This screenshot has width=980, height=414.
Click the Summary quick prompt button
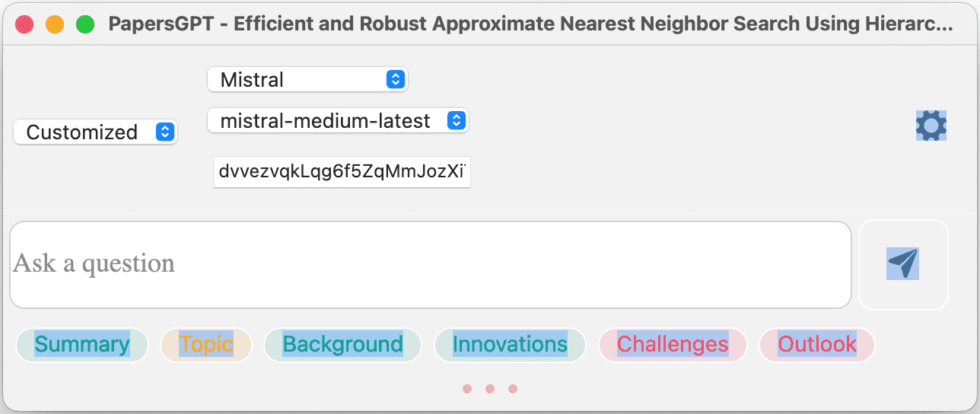[82, 345]
